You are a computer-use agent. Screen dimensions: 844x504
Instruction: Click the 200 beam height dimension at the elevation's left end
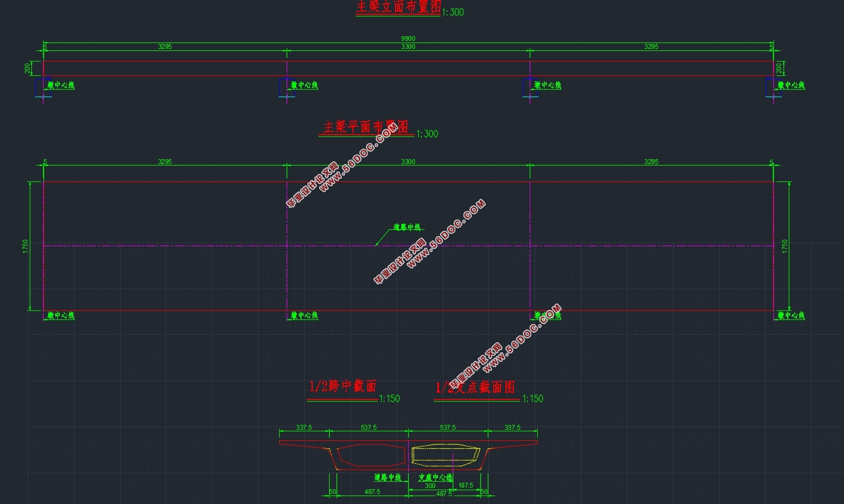click(x=28, y=68)
